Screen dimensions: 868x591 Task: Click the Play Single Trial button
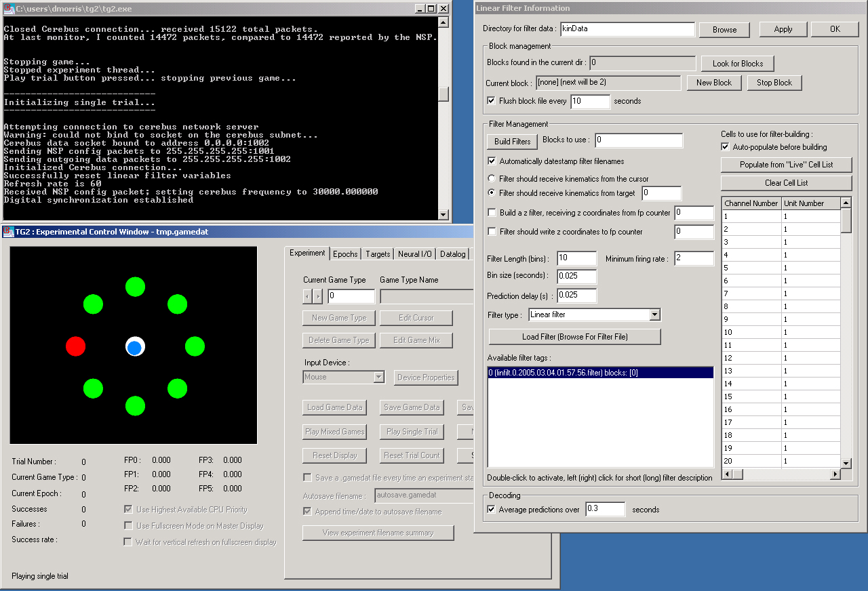[412, 432]
